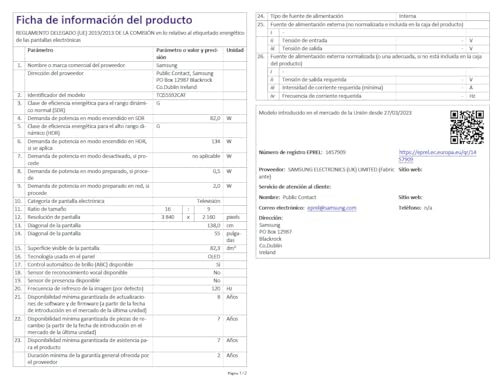Click 'Superficie visible de la pantalla' label

point(63,248)
